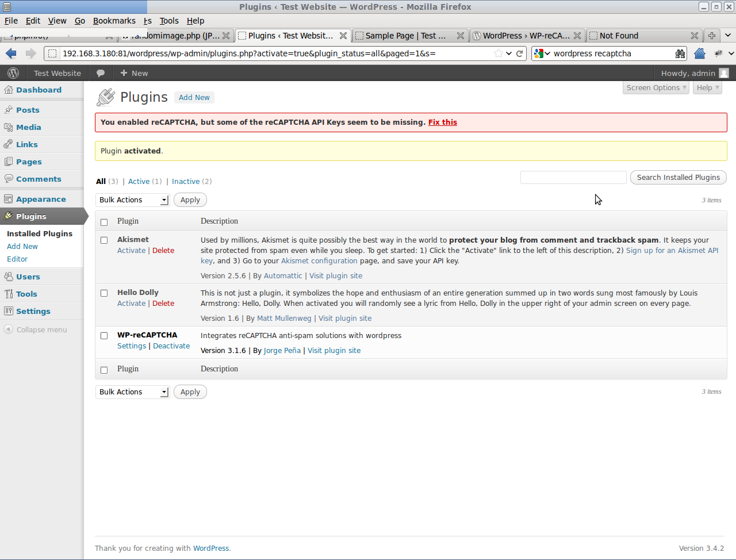Image resolution: width=736 pixels, height=560 pixels.
Task: Open the New content menu in admin bar
Action: pyautogui.click(x=134, y=73)
